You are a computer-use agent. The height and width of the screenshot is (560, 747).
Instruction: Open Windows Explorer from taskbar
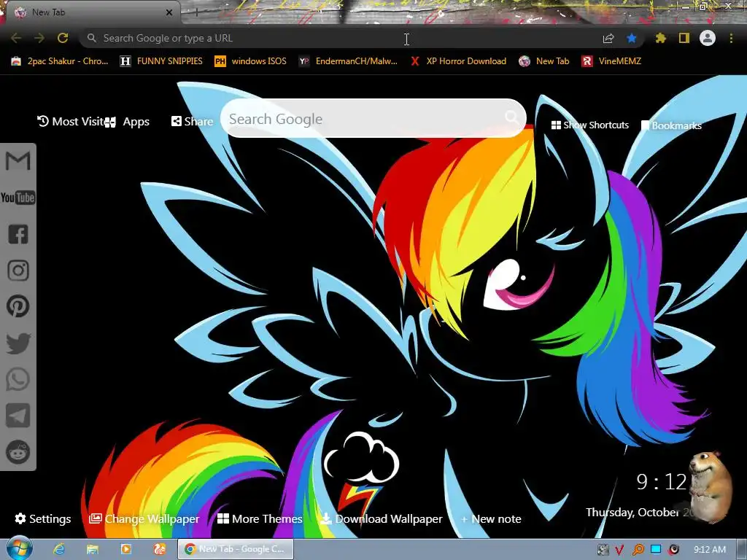pyautogui.click(x=93, y=549)
